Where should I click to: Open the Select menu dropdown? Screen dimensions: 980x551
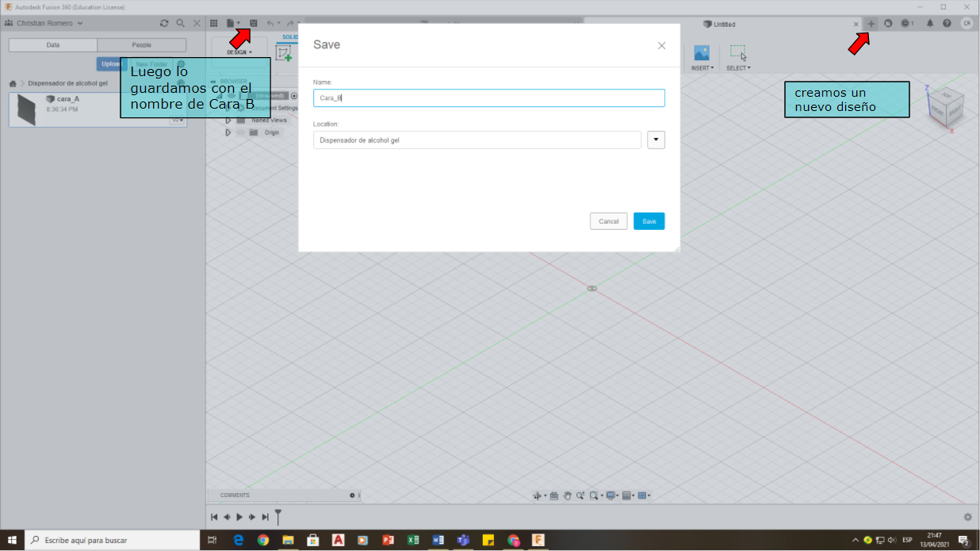pos(738,68)
